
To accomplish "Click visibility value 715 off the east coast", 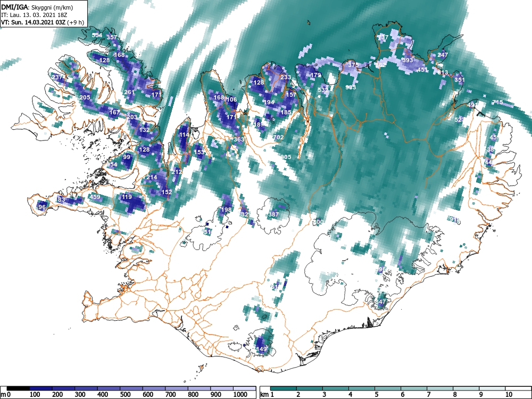I will pos(497,102).
